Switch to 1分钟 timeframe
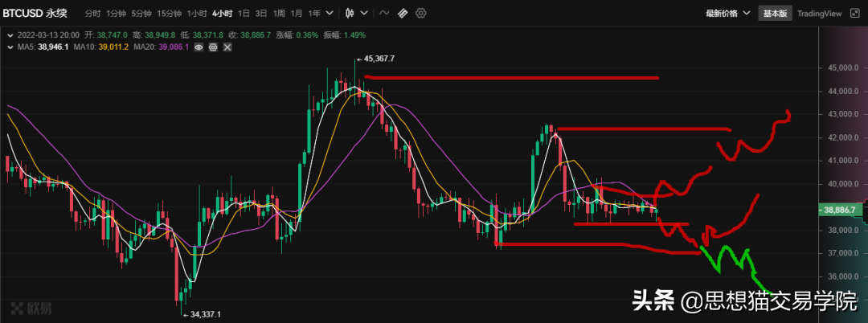 click(x=117, y=14)
